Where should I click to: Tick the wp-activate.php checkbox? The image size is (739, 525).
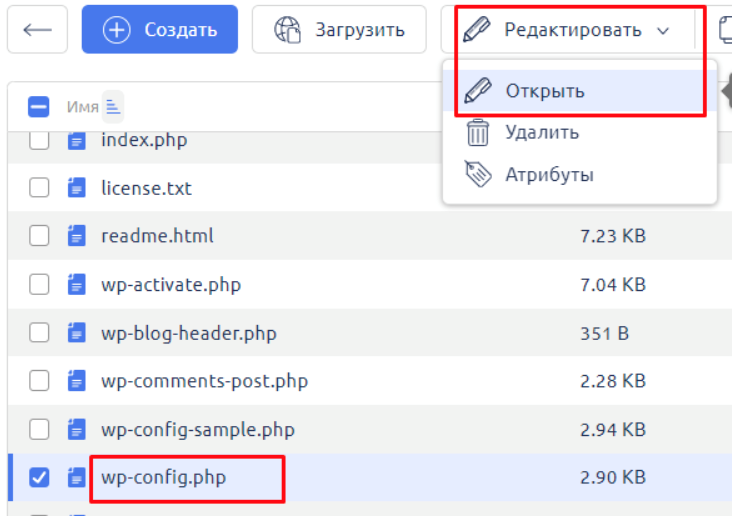coord(39,285)
